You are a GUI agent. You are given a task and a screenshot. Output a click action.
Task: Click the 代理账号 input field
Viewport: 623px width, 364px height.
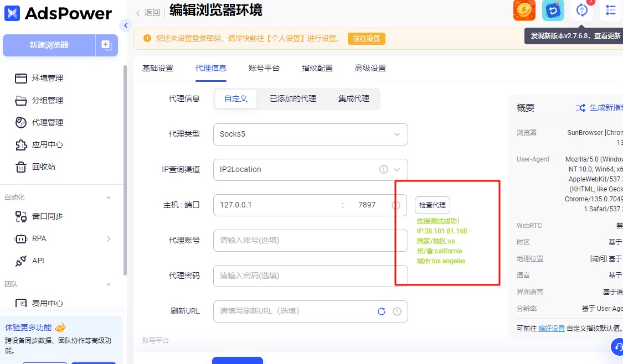point(310,241)
